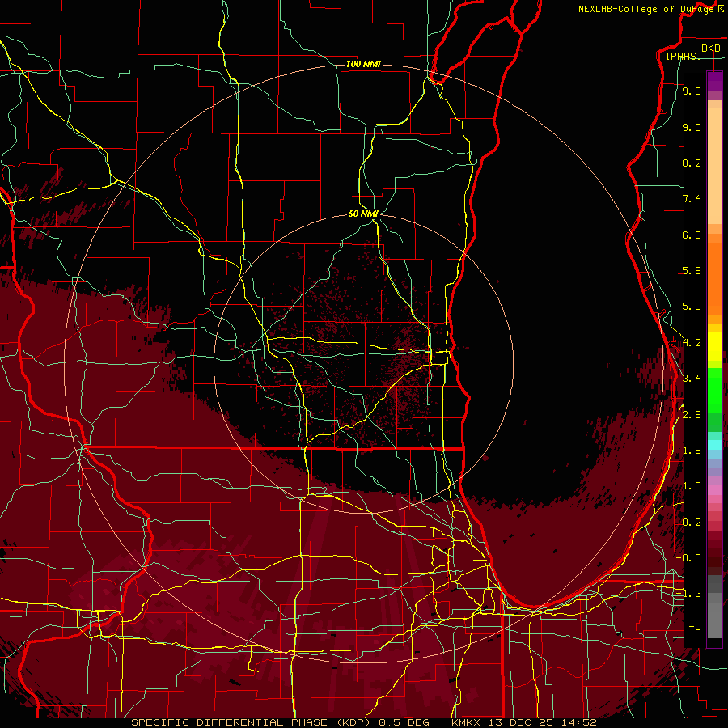Click the 13 DEC 25 date in caption
This screenshot has height=728, width=728.
[521, 722]
